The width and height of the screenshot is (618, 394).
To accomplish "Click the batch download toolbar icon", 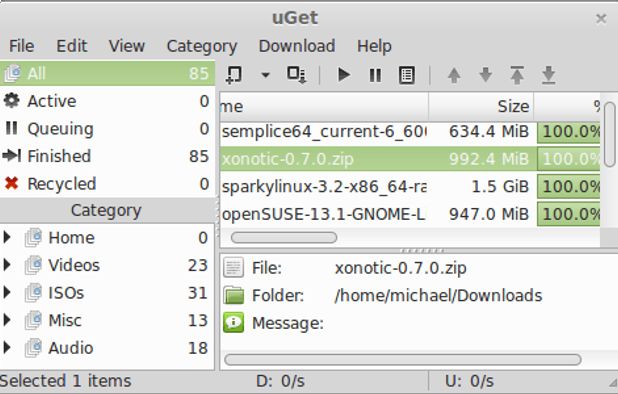I will click(296, 74).
